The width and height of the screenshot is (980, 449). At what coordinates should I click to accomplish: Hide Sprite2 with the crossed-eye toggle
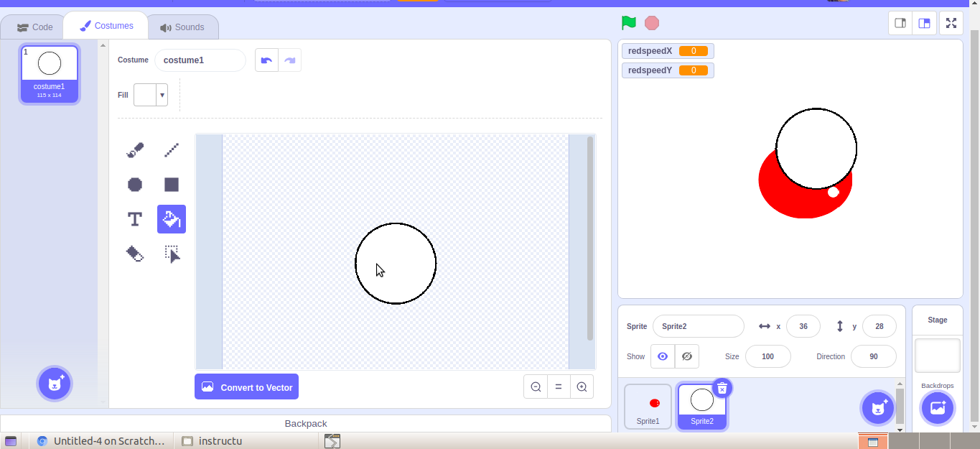click(686, 356)
